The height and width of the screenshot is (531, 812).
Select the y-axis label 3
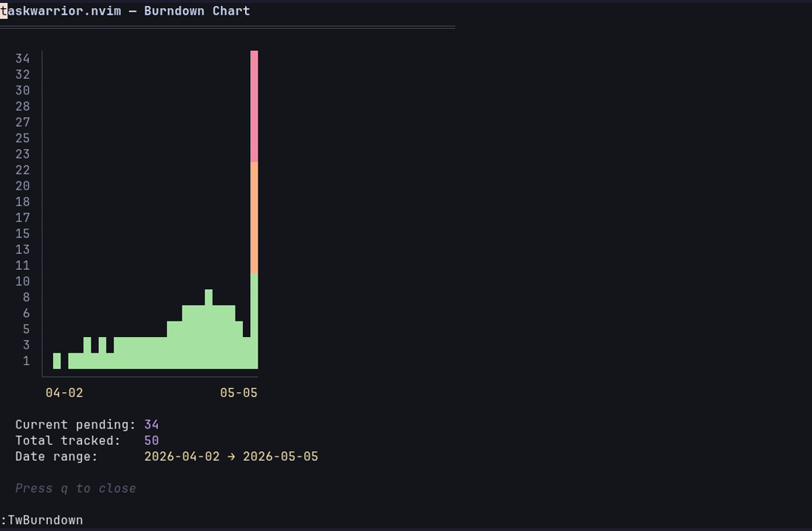[x=27, y=345]
